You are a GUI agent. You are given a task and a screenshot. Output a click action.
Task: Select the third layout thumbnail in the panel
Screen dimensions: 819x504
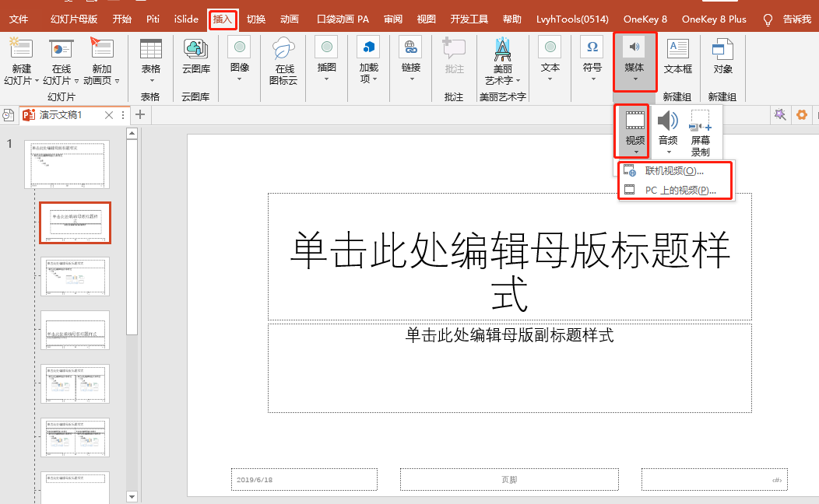[76, 276]
